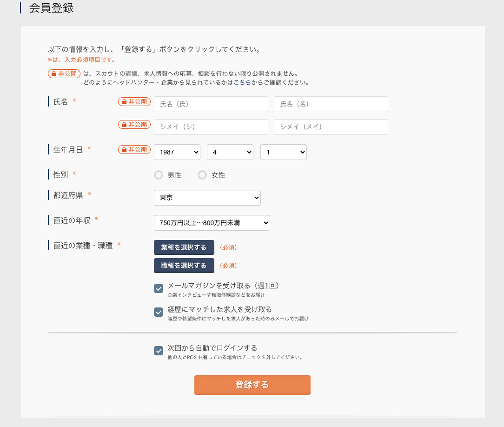Open the birth year dropdown showing 1987
The height and width of the screenshot is (427, 504).
pyautogui.click(x=177, y=152)
